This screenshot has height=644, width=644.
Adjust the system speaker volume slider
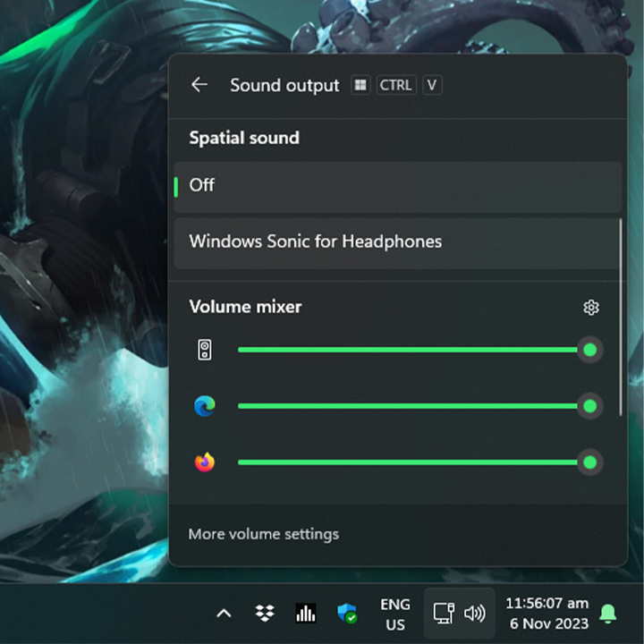point(420,350)
